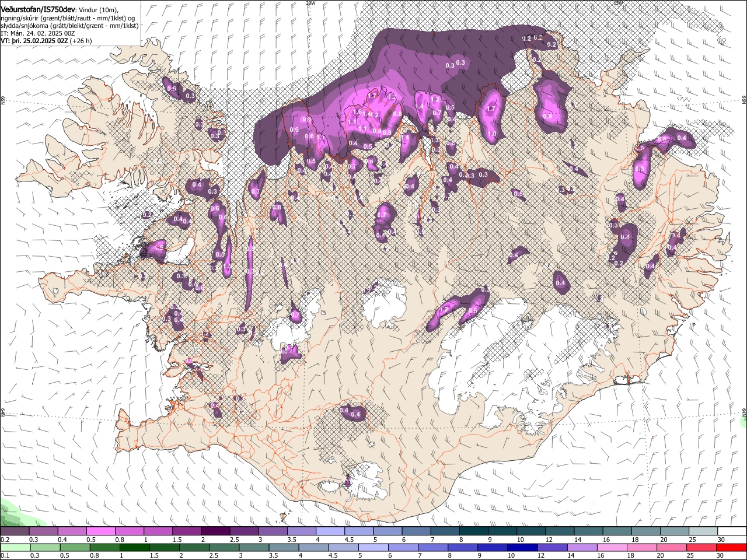Select the white snow legend swatch at 30
This screenshot has width=747, height=560.
tap(731, 531)
